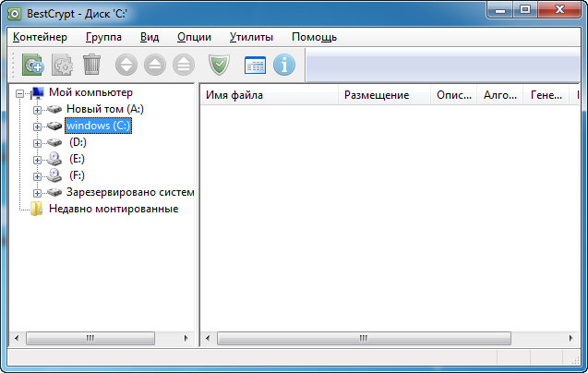Expand the Зарезервировано систем node
This screenshot has height=373, width=588.
click(x=37, y=193)
